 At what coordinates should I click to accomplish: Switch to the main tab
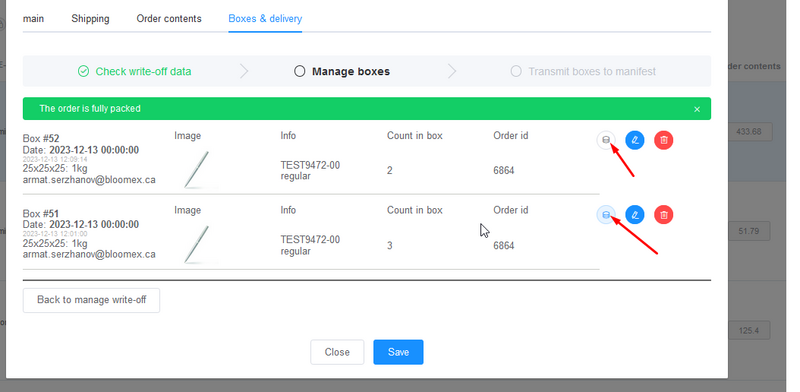(33, 19)
